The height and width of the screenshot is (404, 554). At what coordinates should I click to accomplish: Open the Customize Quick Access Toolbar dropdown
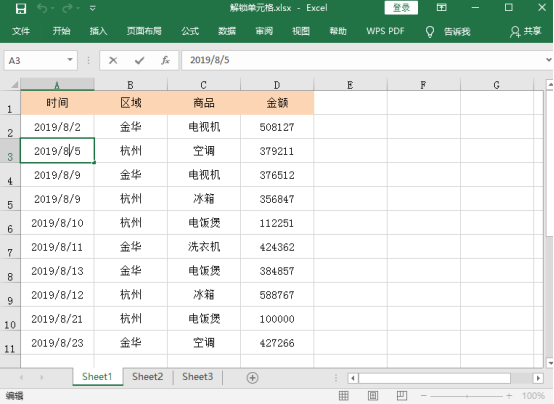point(93,8)
